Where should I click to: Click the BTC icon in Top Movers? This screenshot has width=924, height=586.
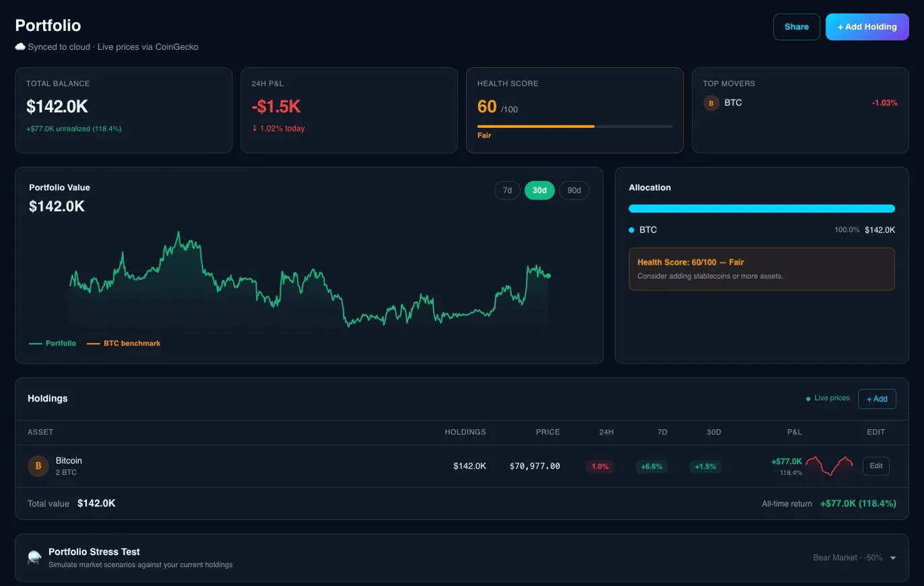coord(711,103)
